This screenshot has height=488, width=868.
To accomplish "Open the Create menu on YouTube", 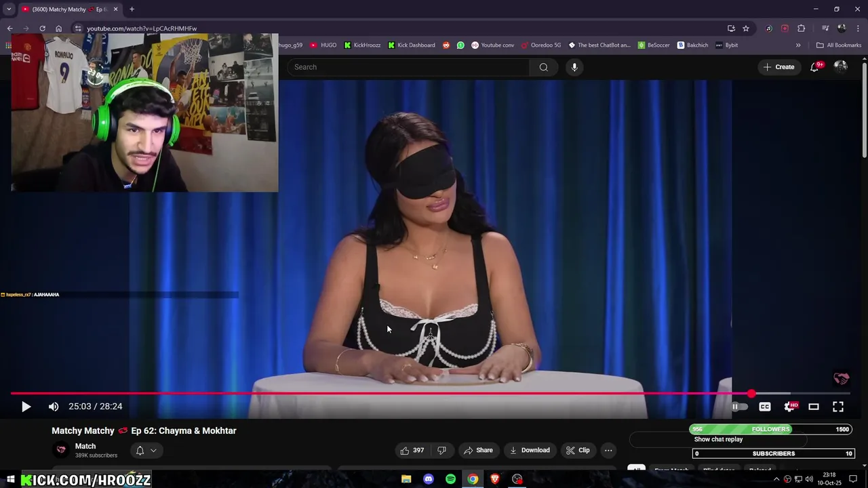I will point(778,67).
